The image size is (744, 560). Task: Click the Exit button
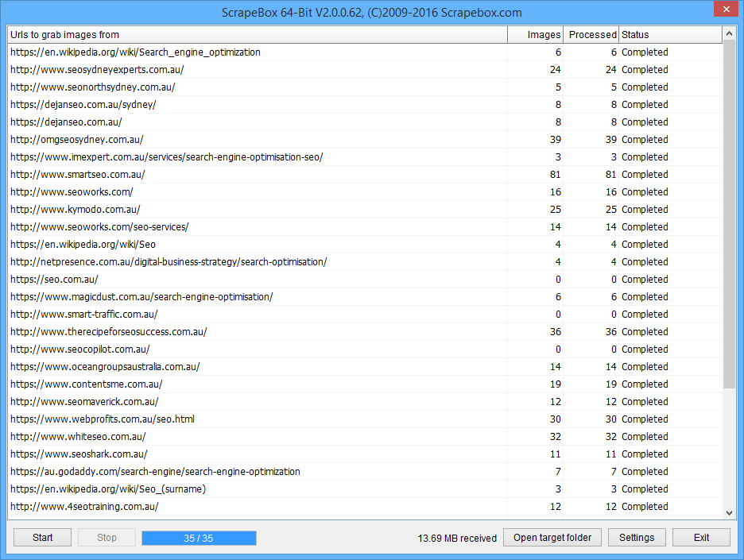click(x=701, y=538)
